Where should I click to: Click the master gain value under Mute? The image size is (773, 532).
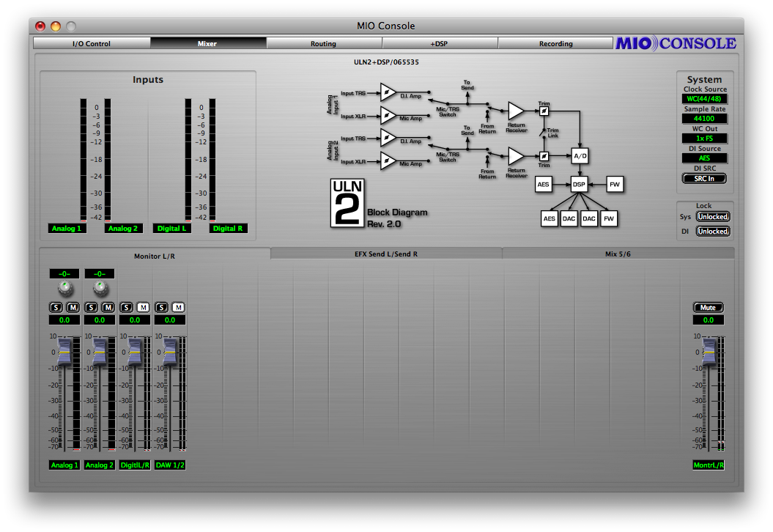[x=709, y=320]
